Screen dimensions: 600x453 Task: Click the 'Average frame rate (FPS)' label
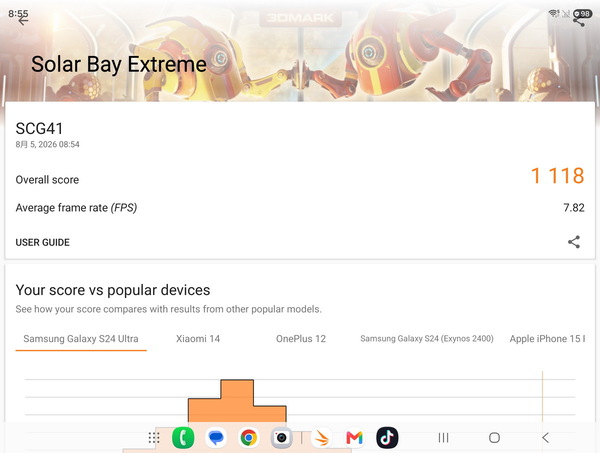tap(76, 208)
